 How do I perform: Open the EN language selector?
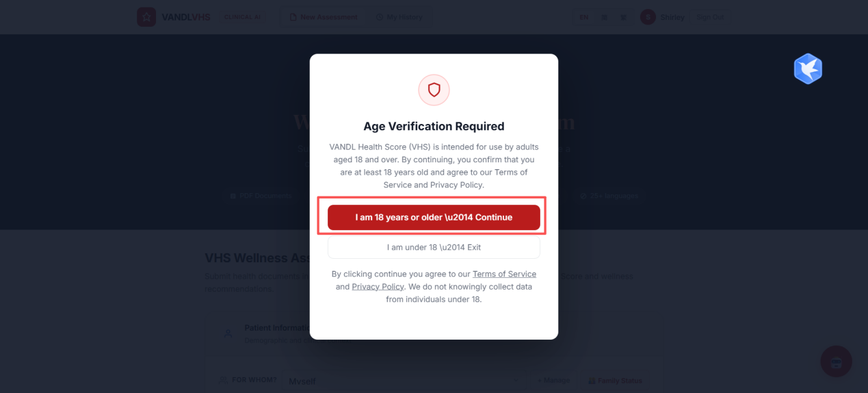[x=583, y=17]
